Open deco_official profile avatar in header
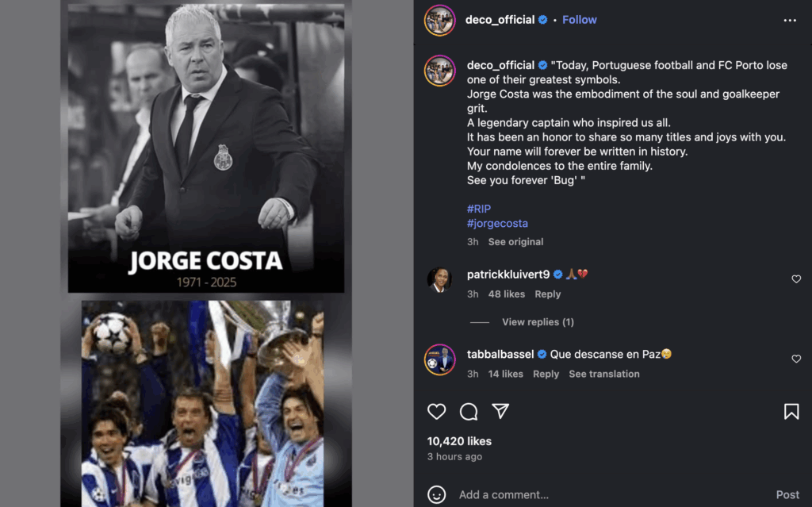 coord(439,20)
